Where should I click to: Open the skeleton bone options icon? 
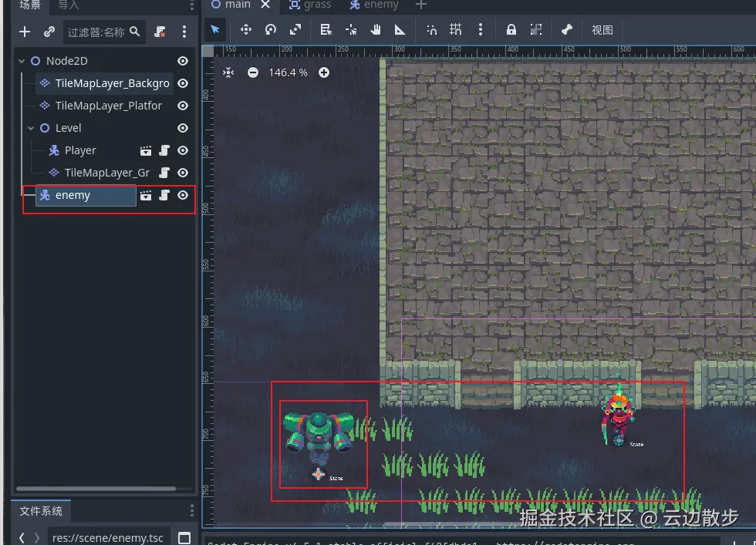(567, 30)
